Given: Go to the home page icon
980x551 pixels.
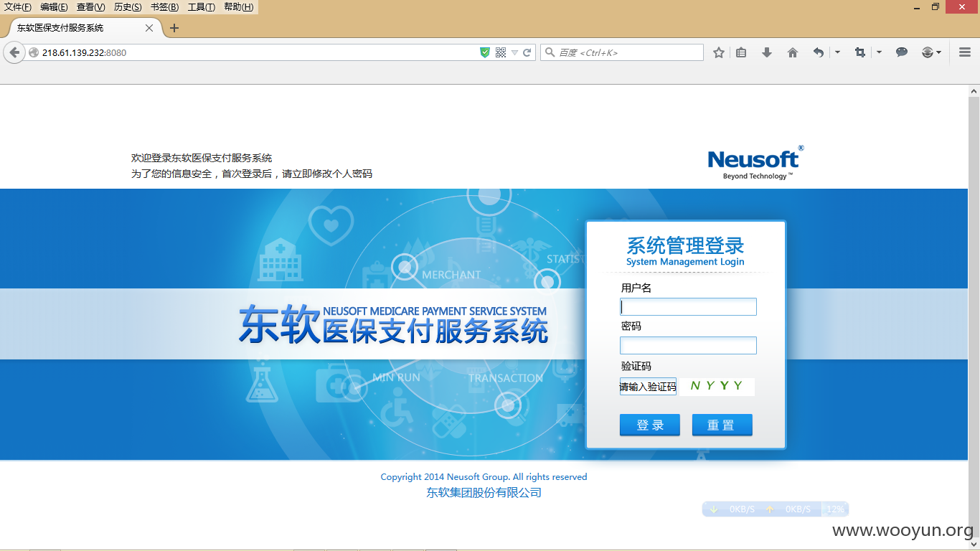Looking at the screenshot, I should coord(793,52).
